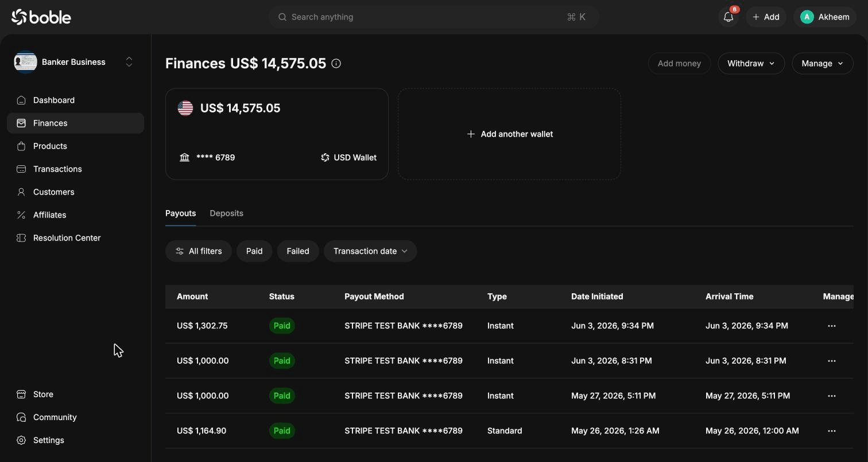
Task: Click the Finances wallet icon in sidebar
Action: 21,123
